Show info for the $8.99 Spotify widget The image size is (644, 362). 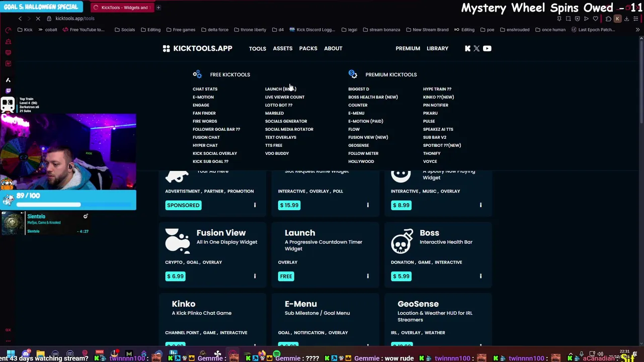480,205
